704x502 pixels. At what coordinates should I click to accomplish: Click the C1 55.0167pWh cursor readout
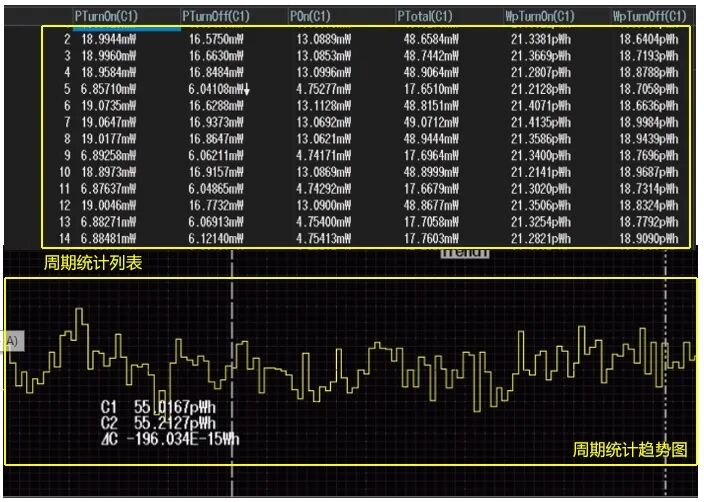[x=158, y=407]
